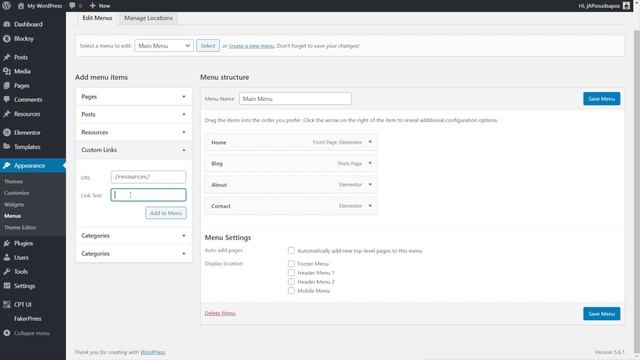This screenshot has height=360, width=640.
Task: Click the Appearance paintbrush icon
Action: [7, 166]
